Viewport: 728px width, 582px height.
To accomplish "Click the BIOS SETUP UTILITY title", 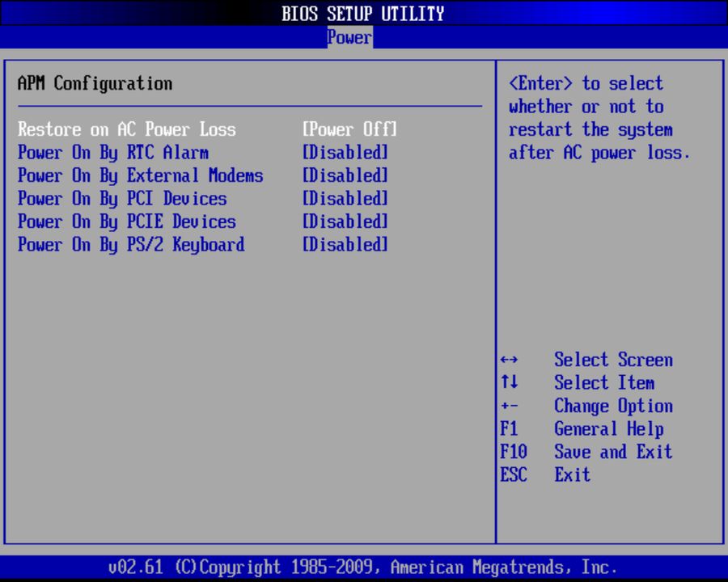I will 362,14.
